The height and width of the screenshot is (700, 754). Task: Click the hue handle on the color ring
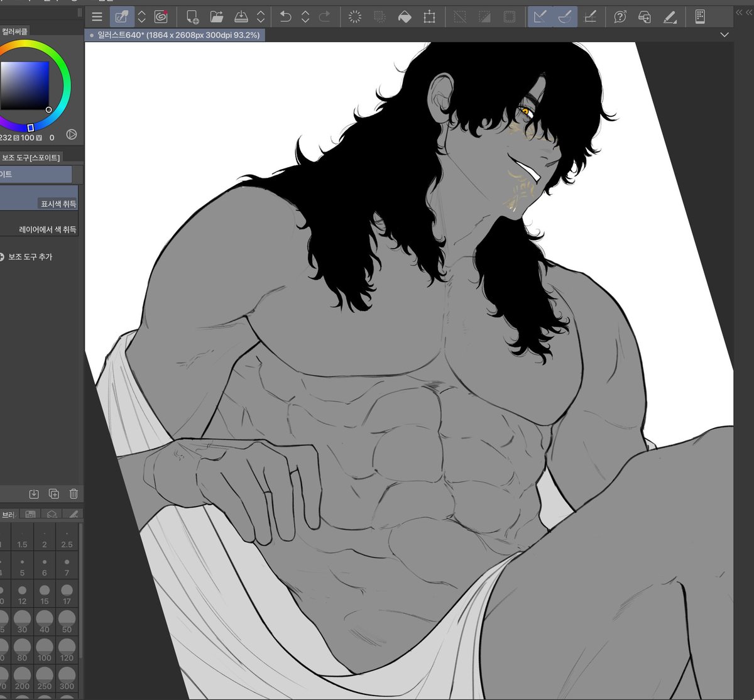pyautogui.click(x=30, y=128)
